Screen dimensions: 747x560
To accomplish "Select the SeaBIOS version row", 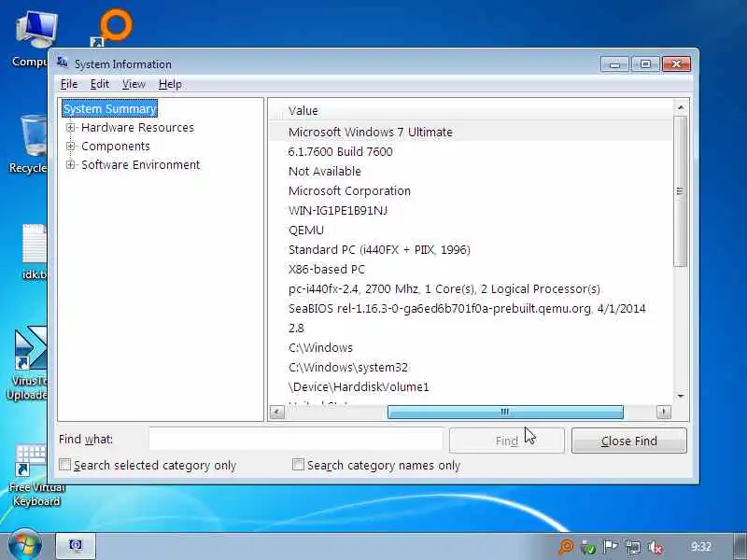I will (x=471, y=308).
